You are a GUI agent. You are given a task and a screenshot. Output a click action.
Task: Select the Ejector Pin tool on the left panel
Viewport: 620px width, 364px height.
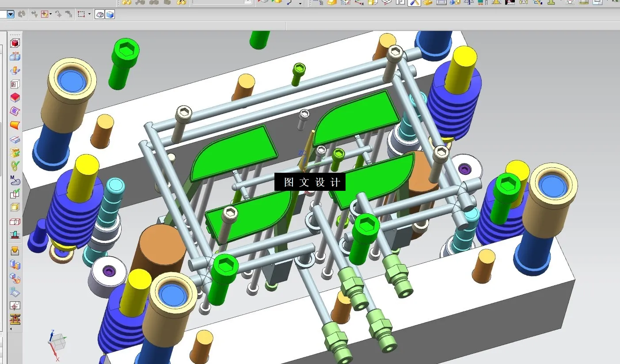15,235
